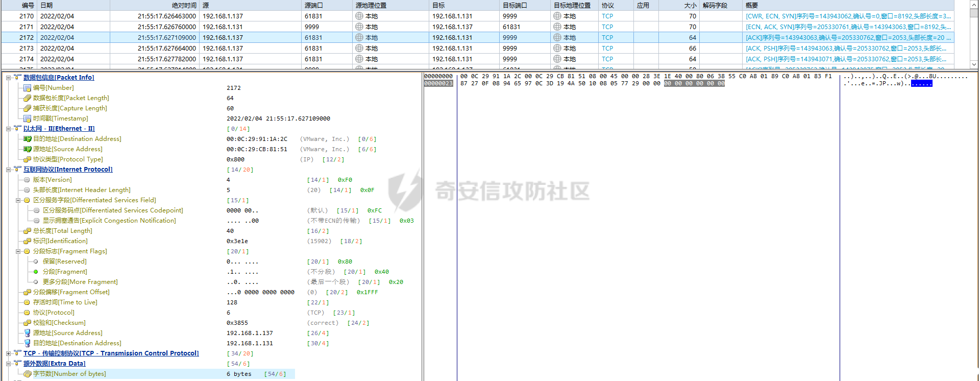This screenshot has height=381, width=980.
Task: Click the Ethernet II node icon
Action: click(x=17, y=129)
